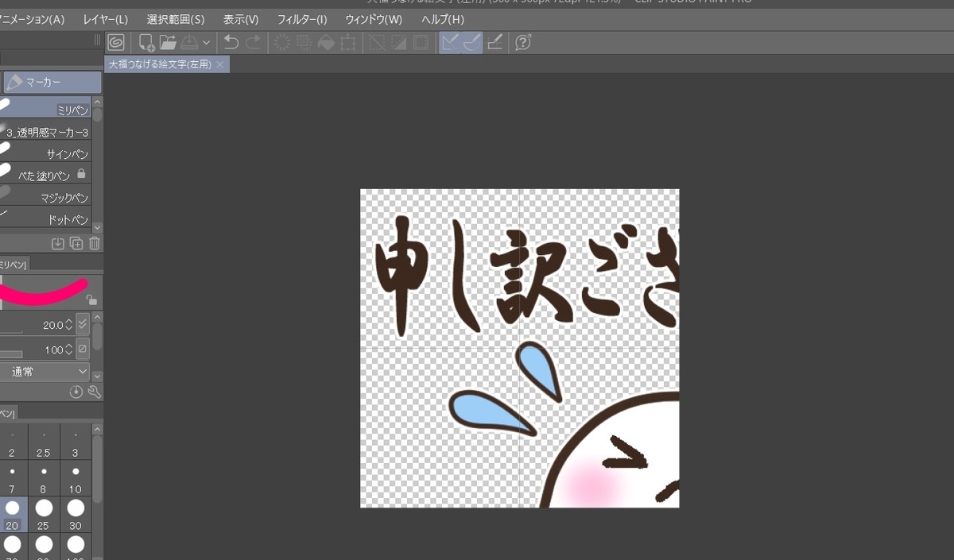Open CLIP STUDIO launcher icon

pyautogui.click(x=116, y=42)
